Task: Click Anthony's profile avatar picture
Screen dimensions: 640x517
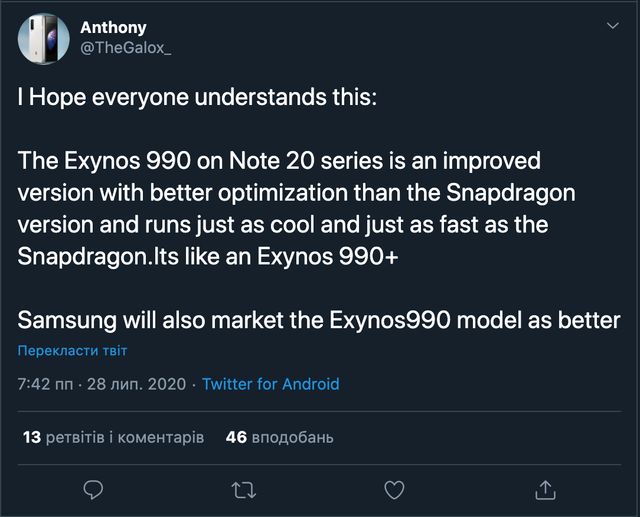Action: point(44,41)
